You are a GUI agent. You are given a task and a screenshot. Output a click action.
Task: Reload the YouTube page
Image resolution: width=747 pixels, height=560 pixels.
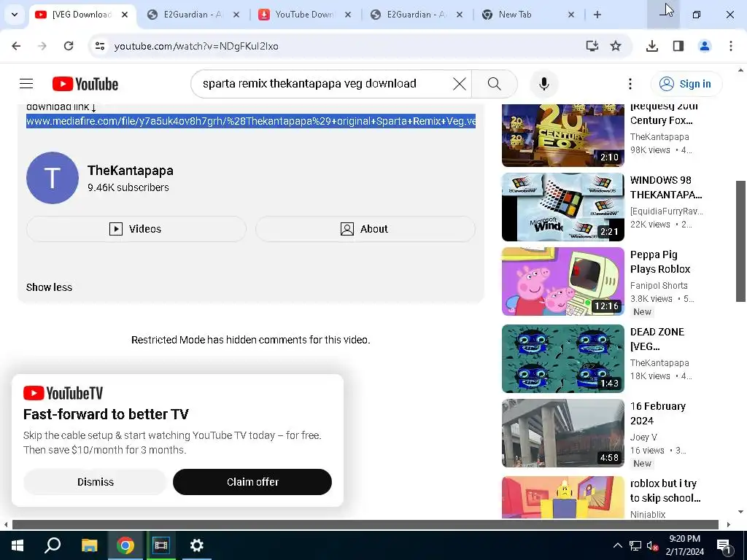[69, 46]
